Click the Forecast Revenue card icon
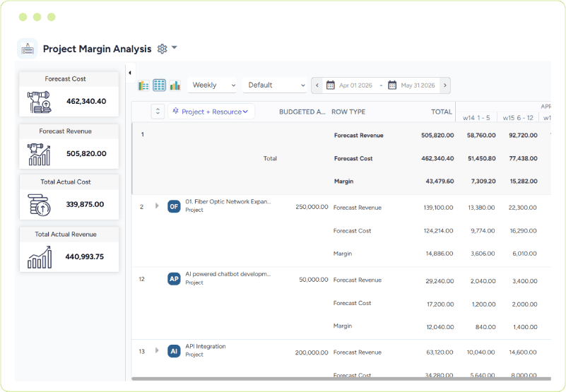The height and width of the screenshot is (392, 566). click(x=39, y=155)
